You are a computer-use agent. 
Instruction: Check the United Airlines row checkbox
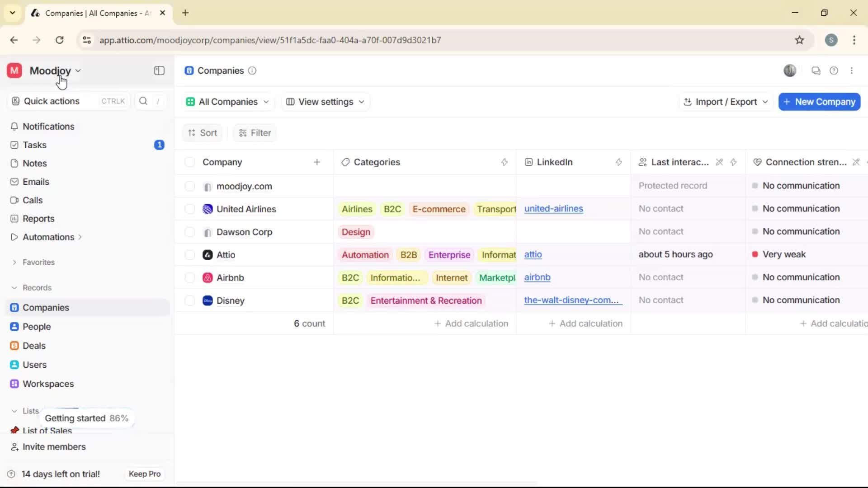click(190, 209)
